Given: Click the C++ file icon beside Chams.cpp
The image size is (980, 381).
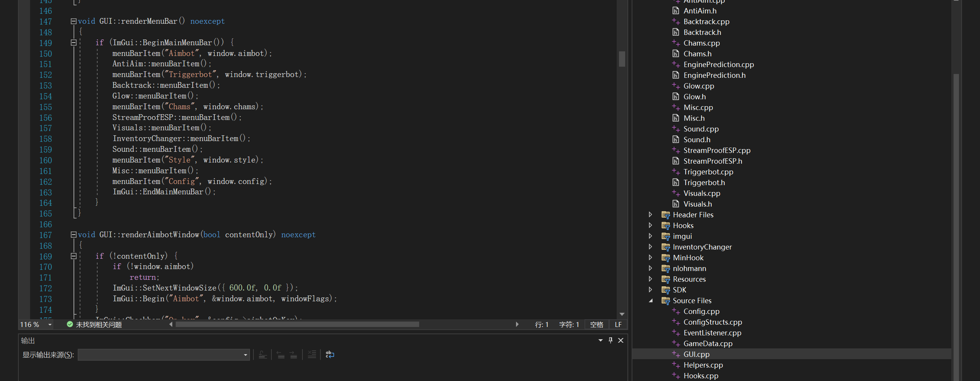Looking at the screenshot, I should [x=676, y=43].
